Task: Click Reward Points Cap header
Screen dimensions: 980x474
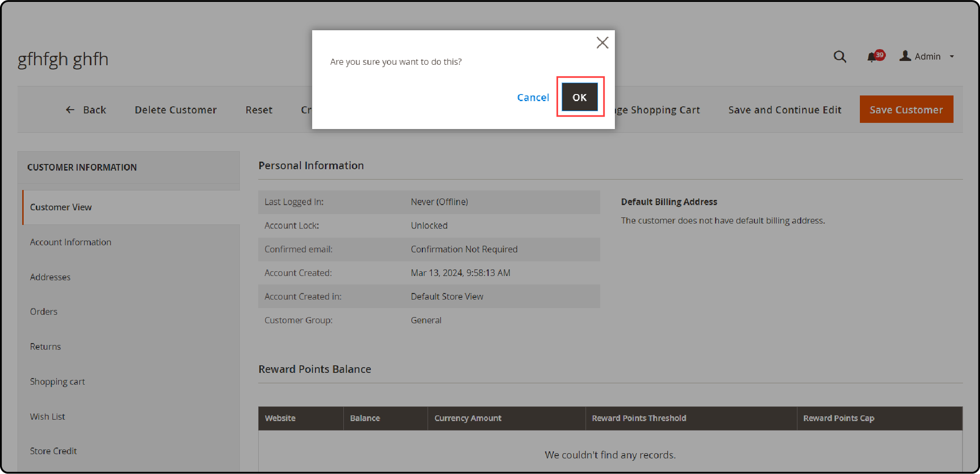Action: 880,418
